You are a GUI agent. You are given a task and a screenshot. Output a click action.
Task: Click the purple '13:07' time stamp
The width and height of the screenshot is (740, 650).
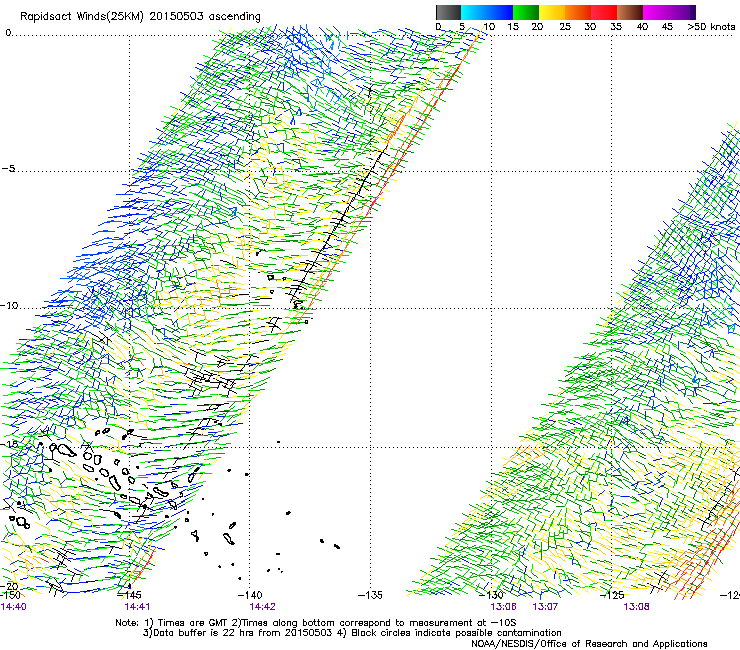click(545, 607)
